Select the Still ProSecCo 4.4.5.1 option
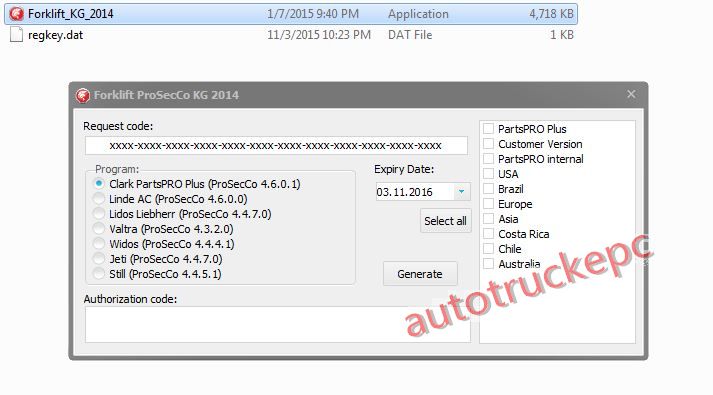Image resolution: width=713 pixels, height=395 pixels. 99,274
